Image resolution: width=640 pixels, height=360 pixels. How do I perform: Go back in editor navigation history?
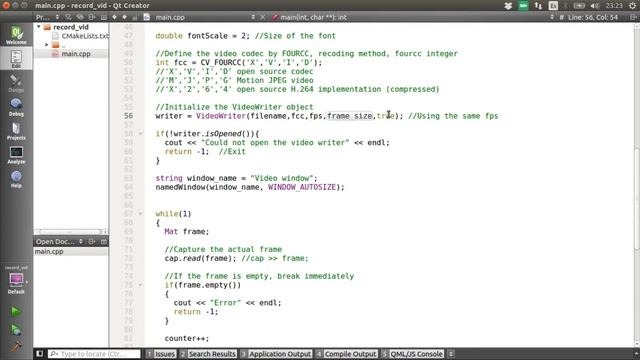114,17
